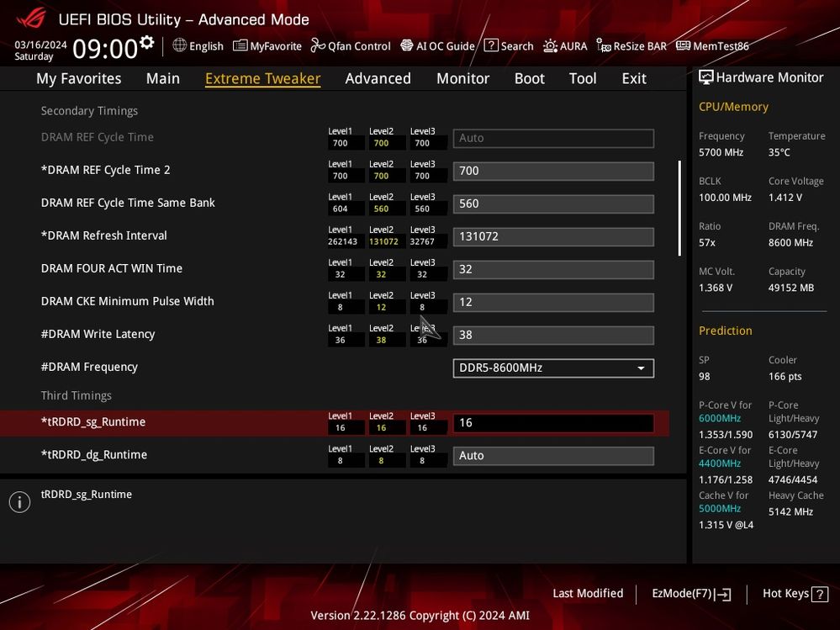Click the MyFavorite list icon
This screenshot has width=840, height=630.
tap(240, 45)
